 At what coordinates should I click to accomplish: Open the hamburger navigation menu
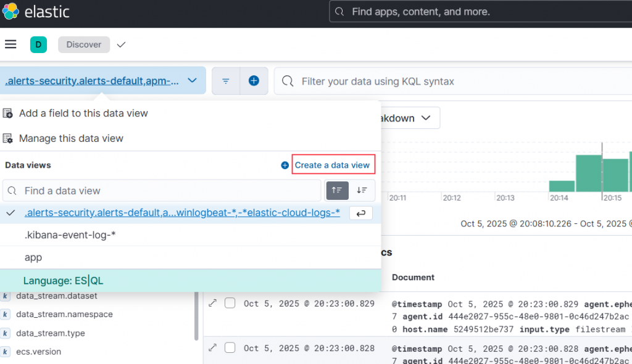coord(10,44)
